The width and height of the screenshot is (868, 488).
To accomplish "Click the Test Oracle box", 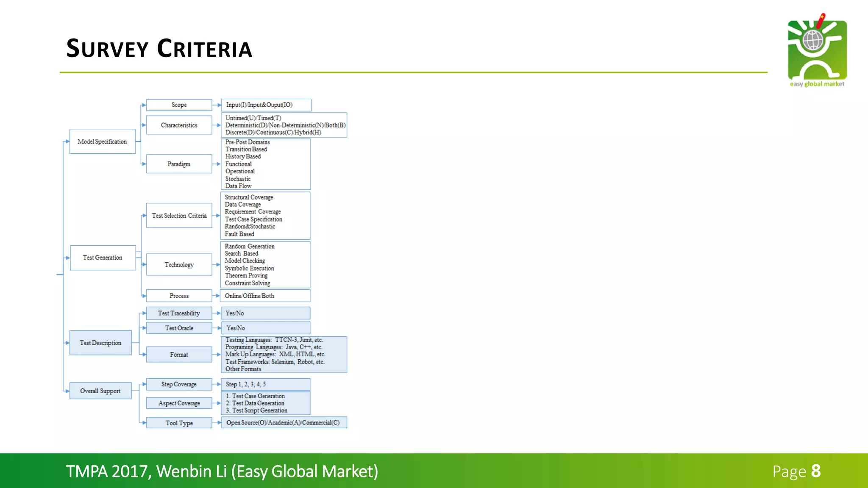I will pyautogui.click(x=179, y=328).
